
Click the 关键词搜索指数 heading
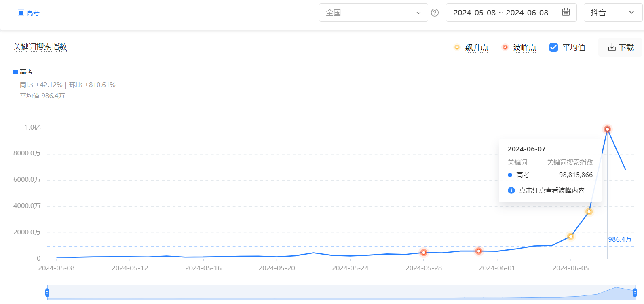[40, 47]
